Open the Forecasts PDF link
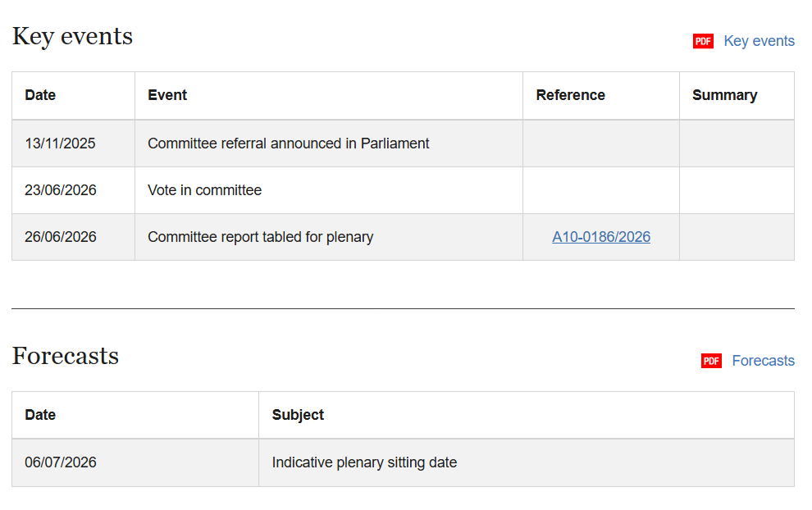 point(763,361)
